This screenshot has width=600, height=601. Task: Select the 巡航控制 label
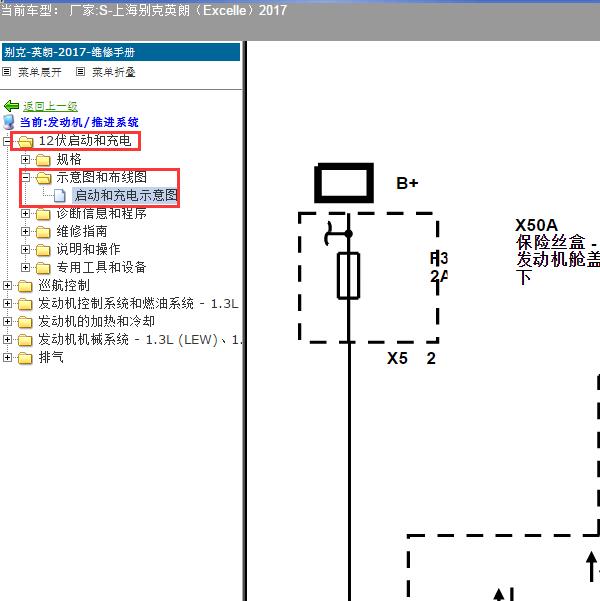(64, 286)
